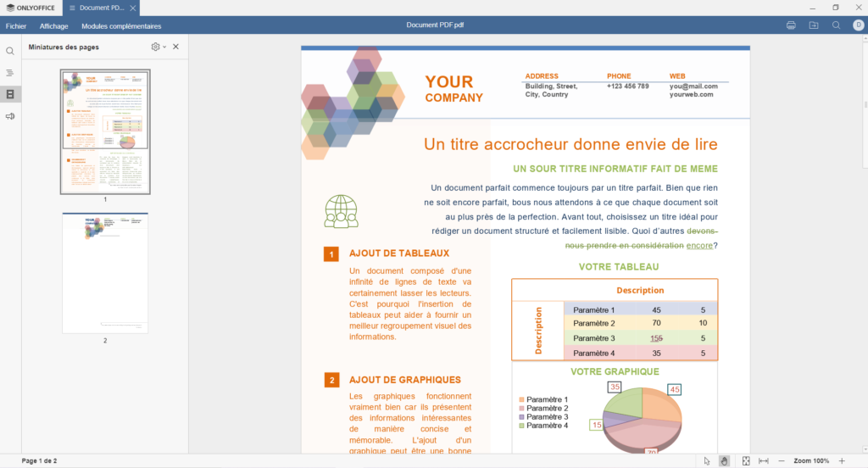Click the Paramètre 1 table row cell

pyautogui.click(x=593, y=310)
